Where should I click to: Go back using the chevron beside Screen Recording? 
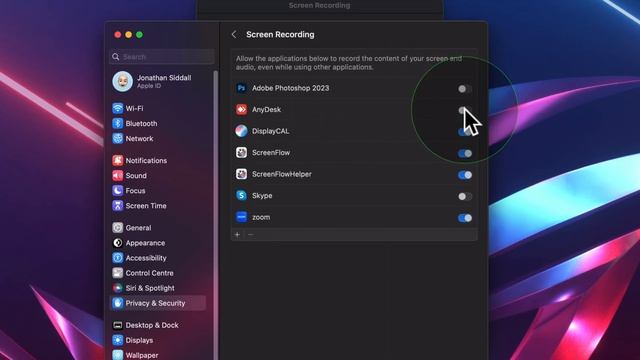234,35
